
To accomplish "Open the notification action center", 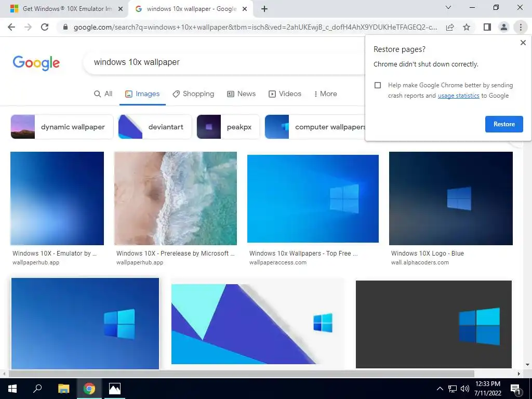I will 515,389.
